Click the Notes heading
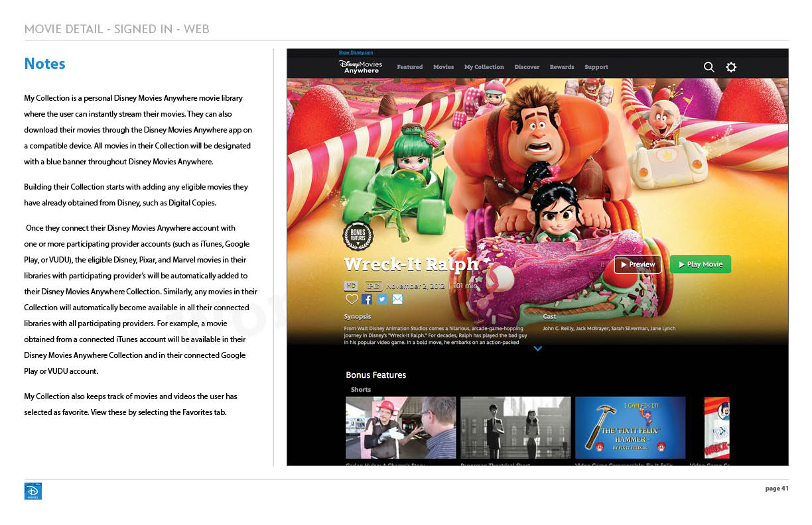Viewport: 812px width, 525px height. pyautogui.click(x=45, y=64)
